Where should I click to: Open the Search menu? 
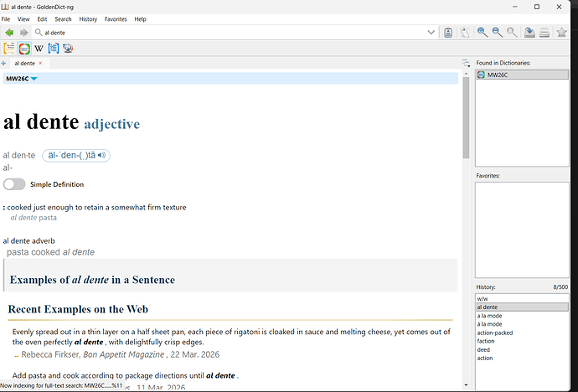coord(63,19)
